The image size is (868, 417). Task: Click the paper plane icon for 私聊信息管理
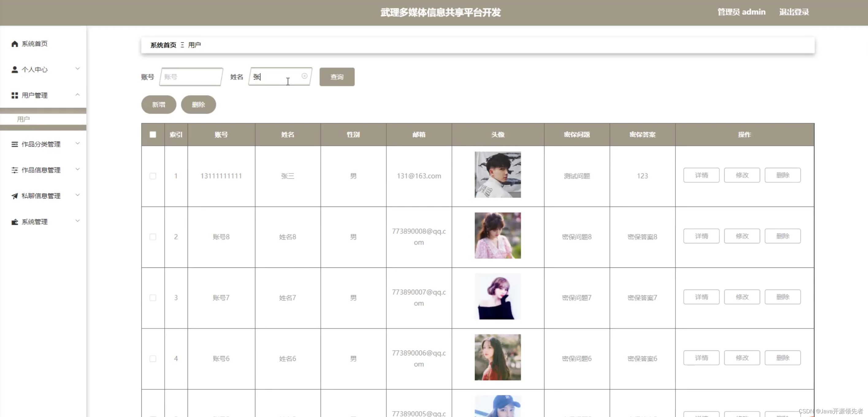14,196
